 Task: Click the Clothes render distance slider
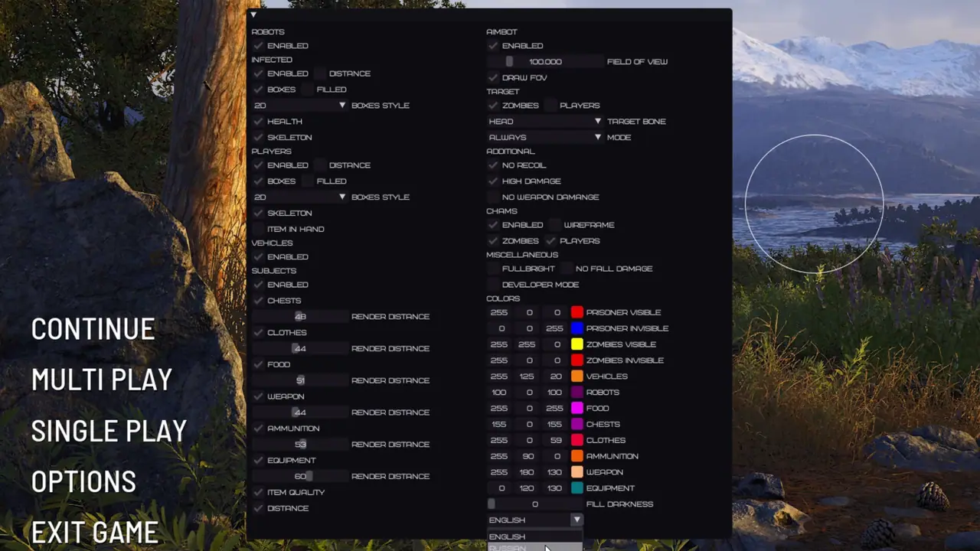pyautogui.click(x=299, y=349)
